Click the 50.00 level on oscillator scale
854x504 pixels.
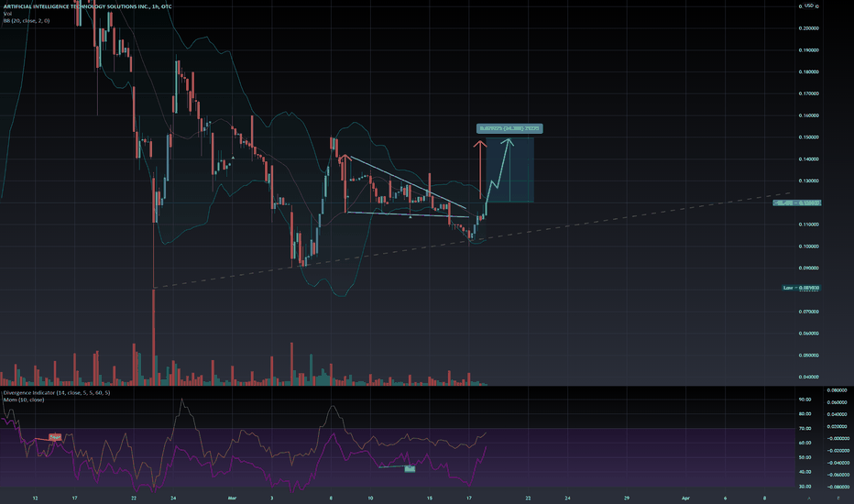[x=805, y=457]
